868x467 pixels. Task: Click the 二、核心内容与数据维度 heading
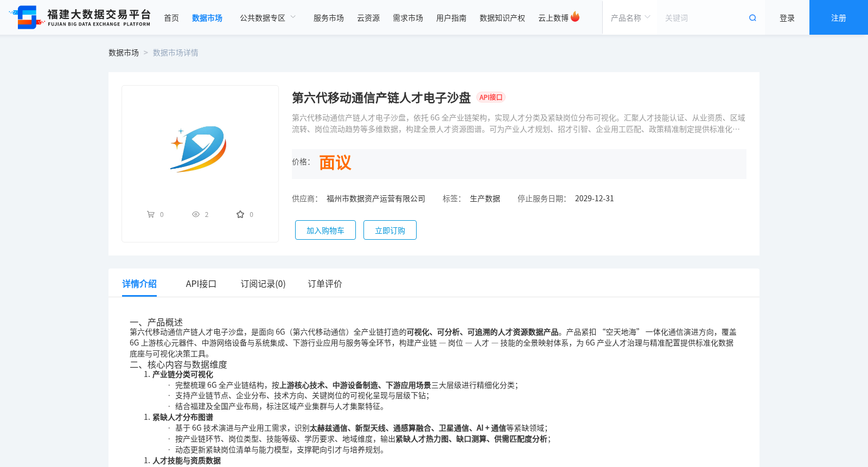click(x=178, y=364)
